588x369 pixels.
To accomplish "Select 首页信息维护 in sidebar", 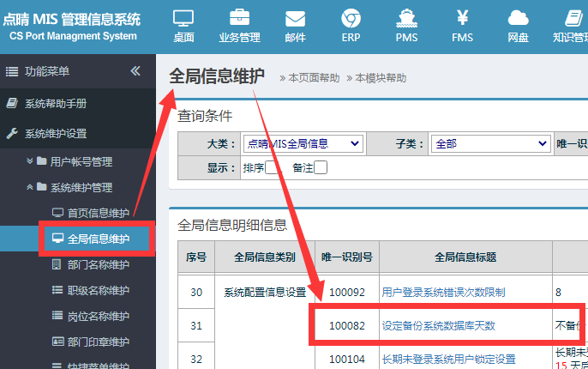I will point(98,213).
